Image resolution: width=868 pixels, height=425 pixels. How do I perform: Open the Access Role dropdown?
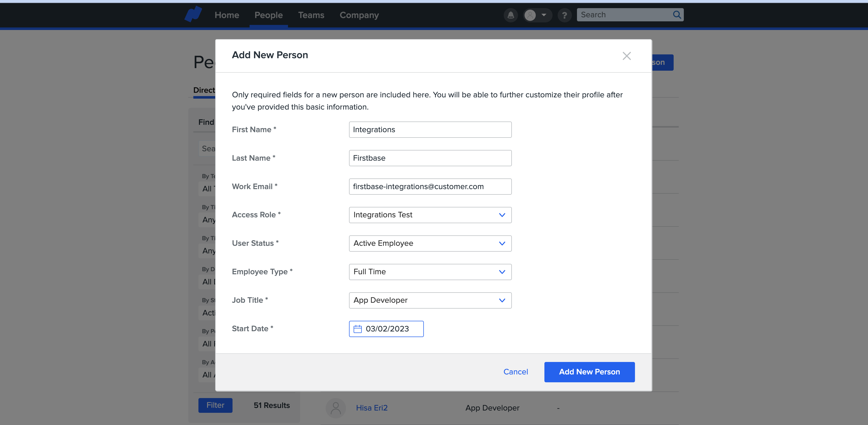[x=430, y=215]
